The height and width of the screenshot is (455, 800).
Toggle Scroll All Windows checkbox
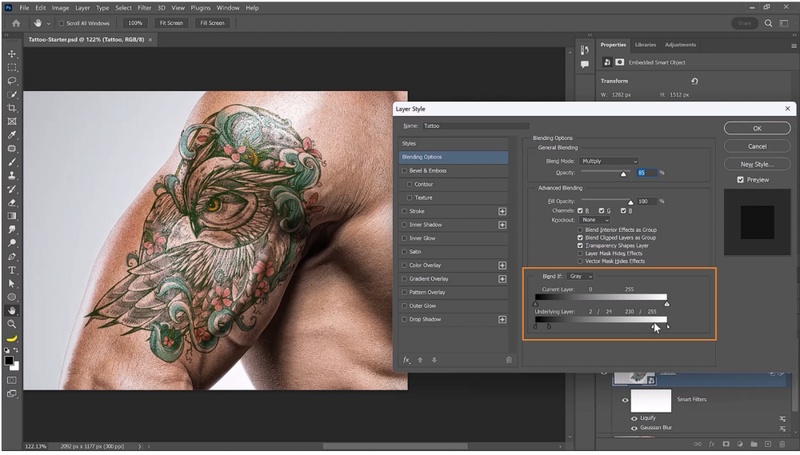61,23
